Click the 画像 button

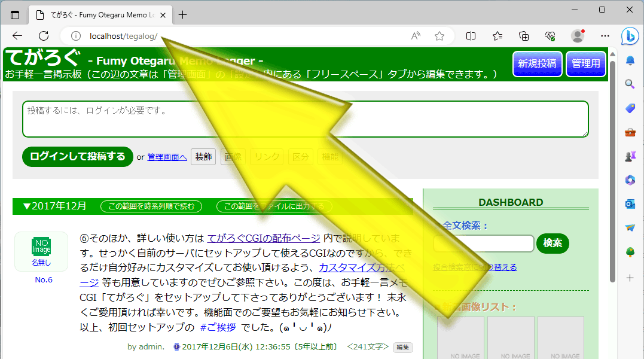(233, 157)
